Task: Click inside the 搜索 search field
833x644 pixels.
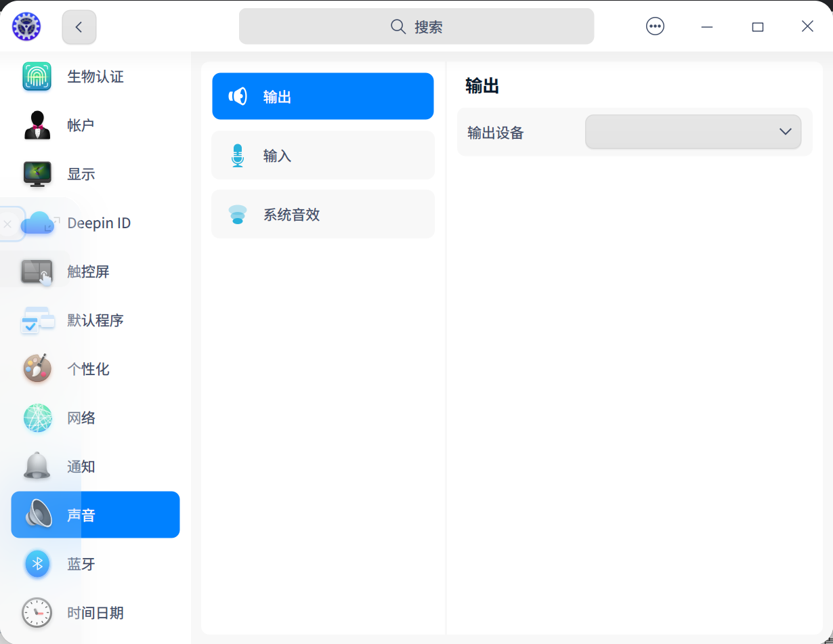Action: tap(416, 26)
